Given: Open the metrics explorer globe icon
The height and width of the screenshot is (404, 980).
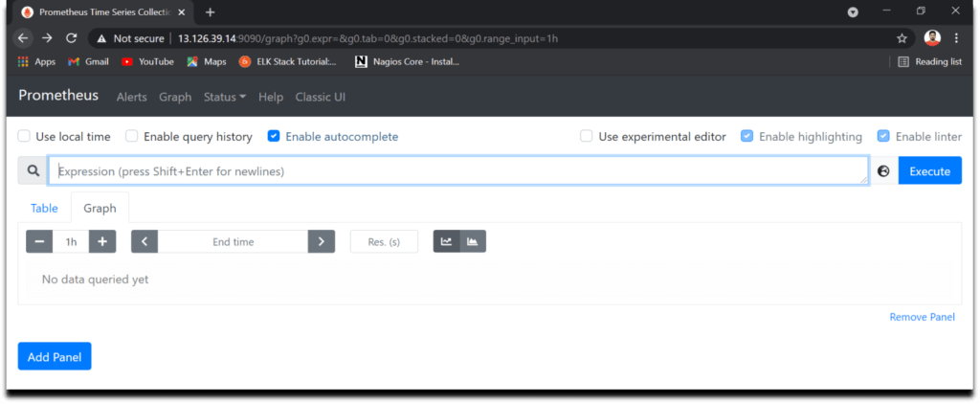Looking at the screenshot, I should pos(883,170).
